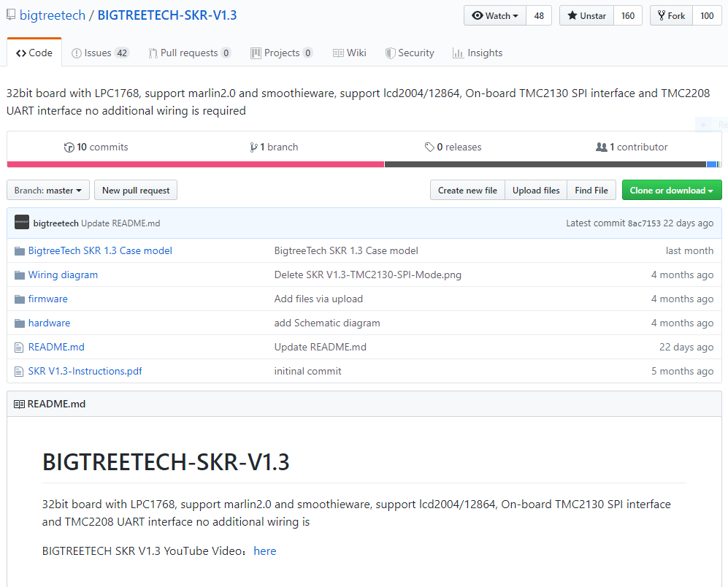Open the Projects tab
The width and height of the screenshot is (728, 587).
[x=281, y=53]
